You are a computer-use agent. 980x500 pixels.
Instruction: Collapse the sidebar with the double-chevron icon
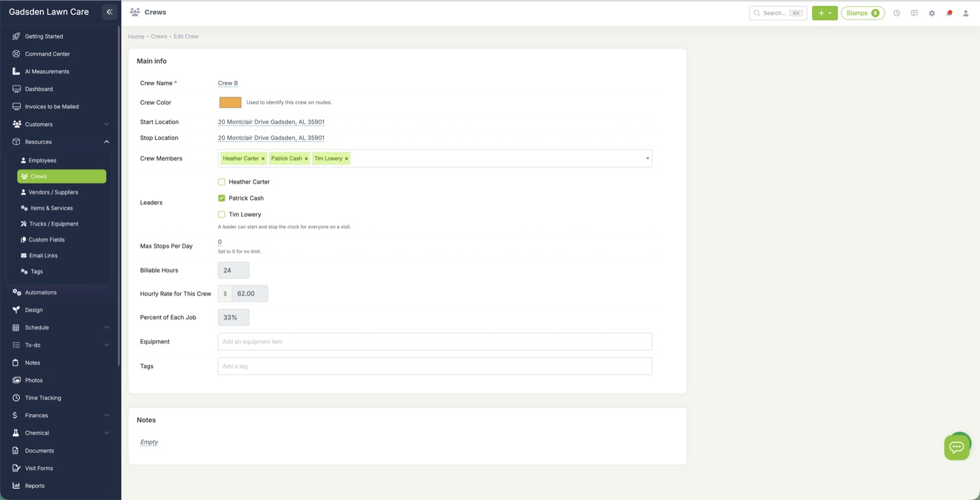[x=110, y=12]
